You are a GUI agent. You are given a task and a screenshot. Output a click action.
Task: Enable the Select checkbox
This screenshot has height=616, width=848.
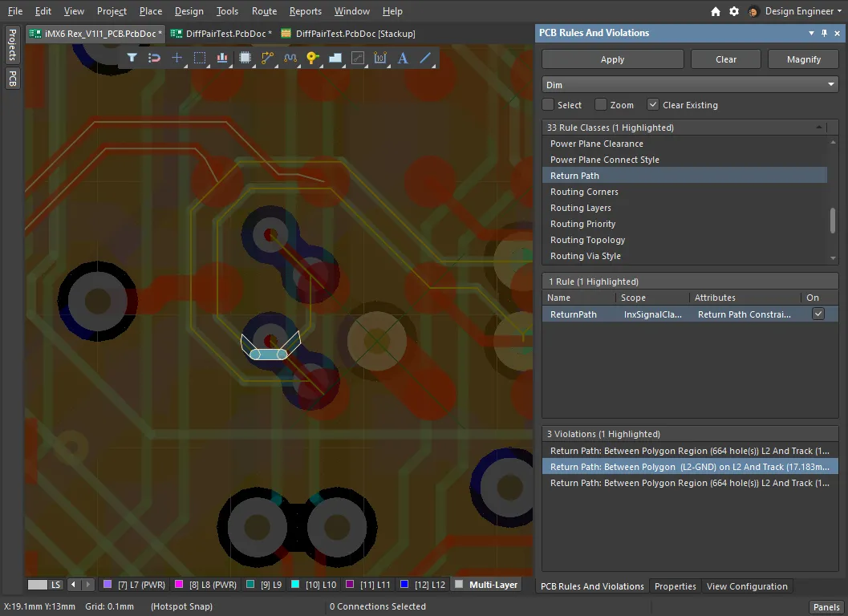548,105
